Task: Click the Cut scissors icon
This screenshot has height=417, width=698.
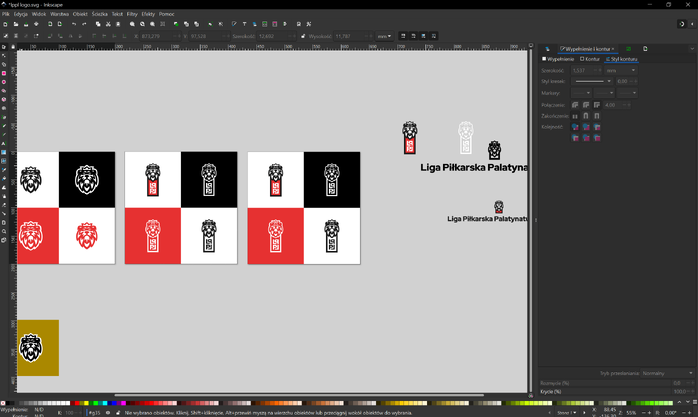Action: pyautogui.click(x=108, y=24)
